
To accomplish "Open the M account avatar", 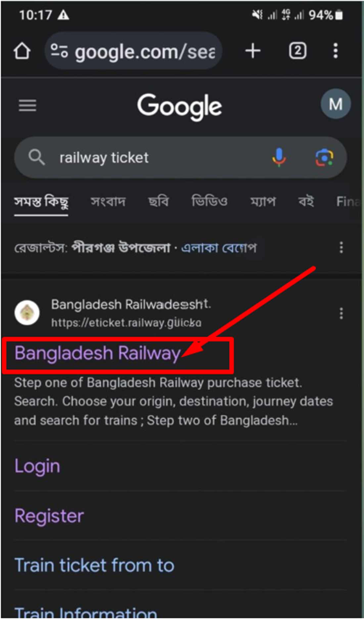I will coord(336,104).
